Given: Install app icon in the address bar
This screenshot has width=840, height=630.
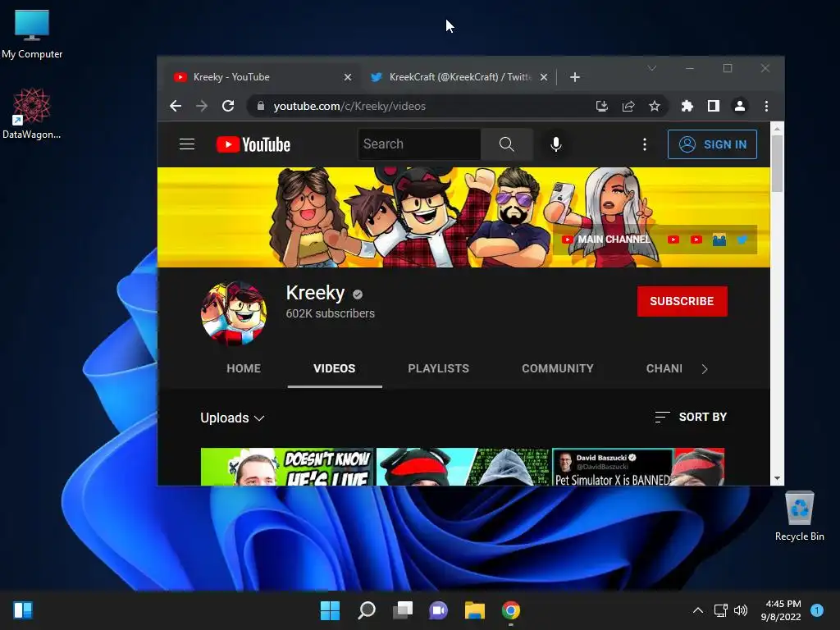Looking at the screenshot, I should pyautogui.click(x=601, y=106).
